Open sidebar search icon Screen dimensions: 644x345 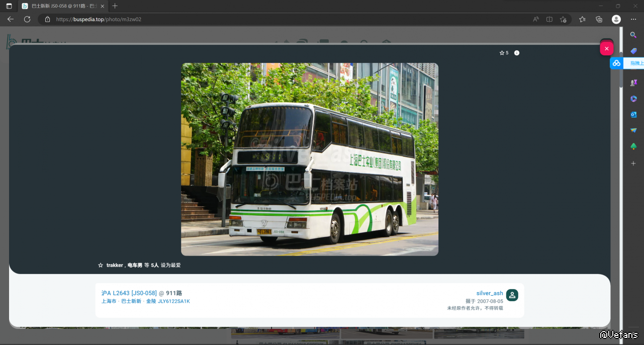(633, 35)
